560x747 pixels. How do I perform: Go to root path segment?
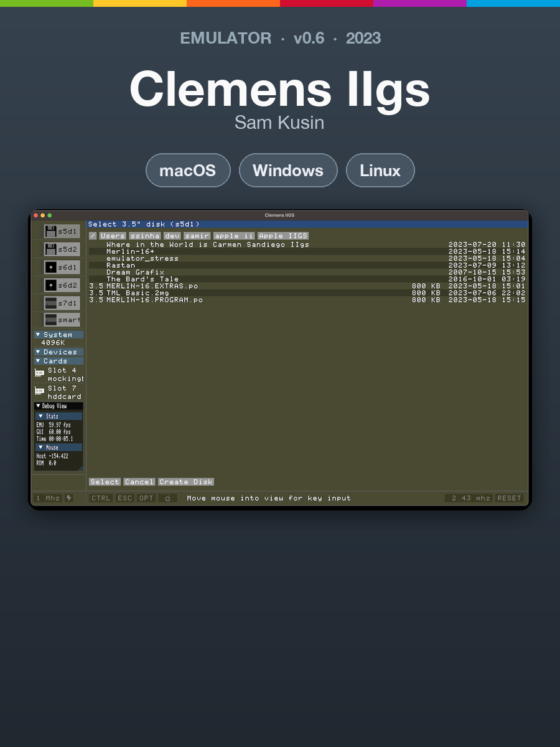(93, 236)
